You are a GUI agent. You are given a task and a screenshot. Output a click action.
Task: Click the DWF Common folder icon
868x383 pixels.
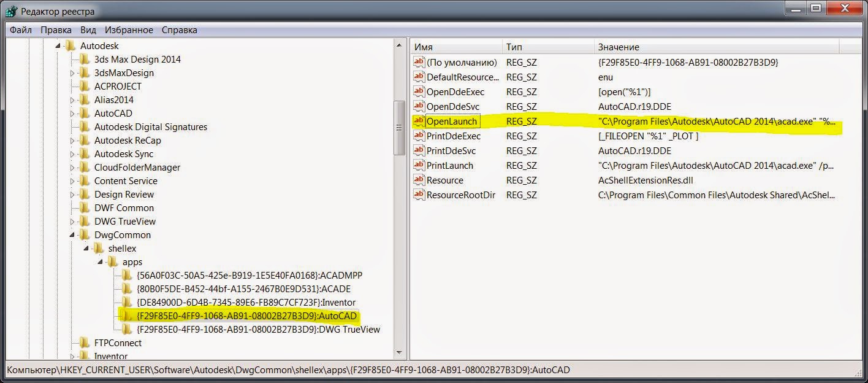tap(85, 208)
